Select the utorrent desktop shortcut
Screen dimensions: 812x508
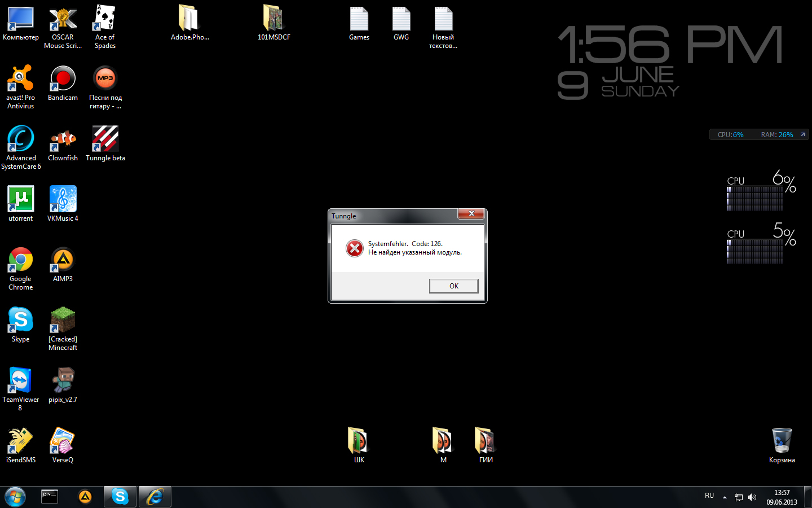pos(21,205)
